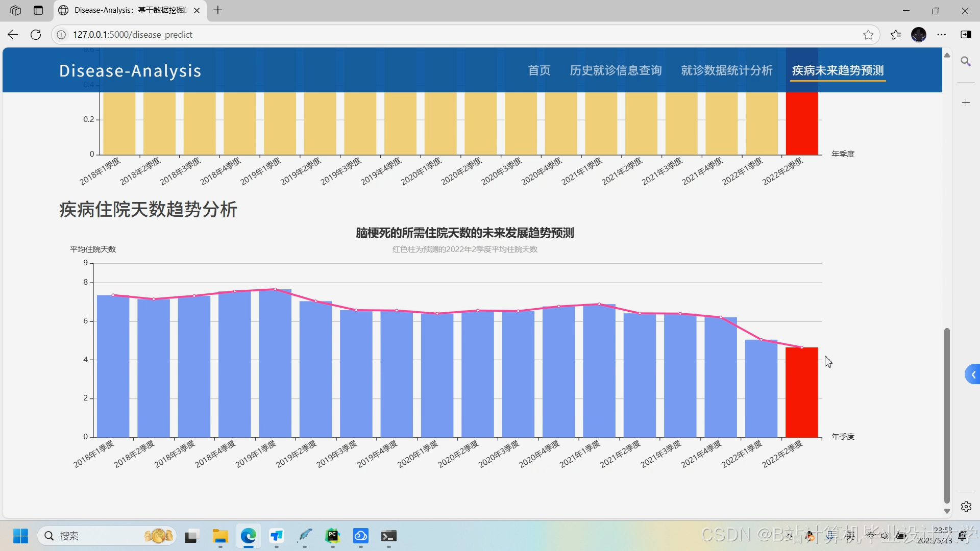980x551 pixels.
Task: Open the browser ellipsis settings menu
Action: coord(942,34)
